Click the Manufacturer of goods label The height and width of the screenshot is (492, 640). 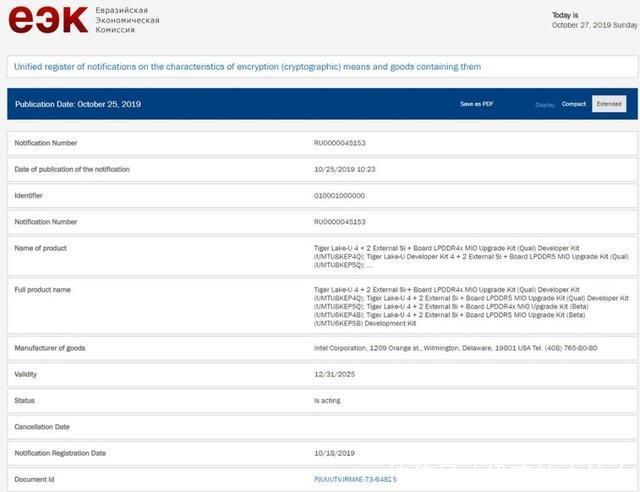click(x=50, y=348)
